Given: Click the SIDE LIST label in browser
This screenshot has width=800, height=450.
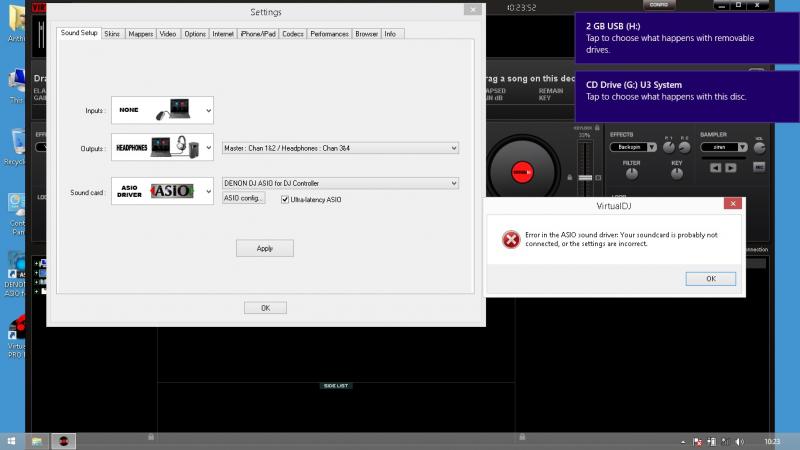Looking at the screenshot, I should click(x=336, y=386).
